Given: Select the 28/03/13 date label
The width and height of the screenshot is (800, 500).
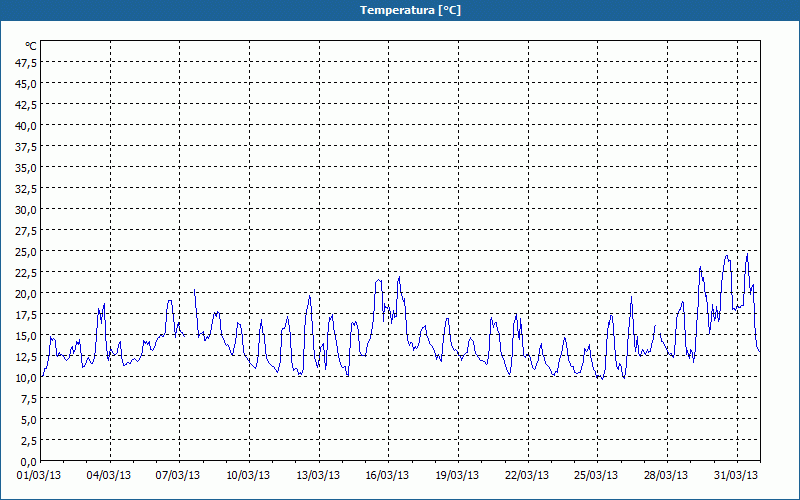Looking at the screenshot, I should (666, 475).
